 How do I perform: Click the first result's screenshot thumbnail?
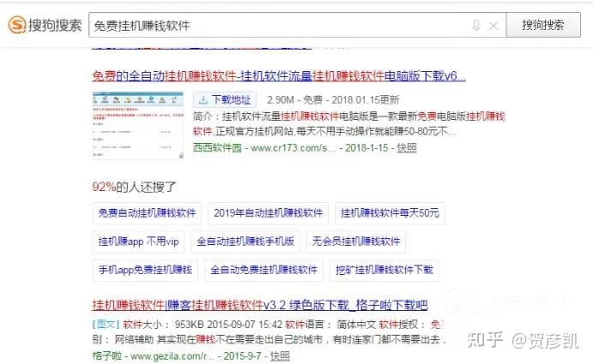click(137, 124)
